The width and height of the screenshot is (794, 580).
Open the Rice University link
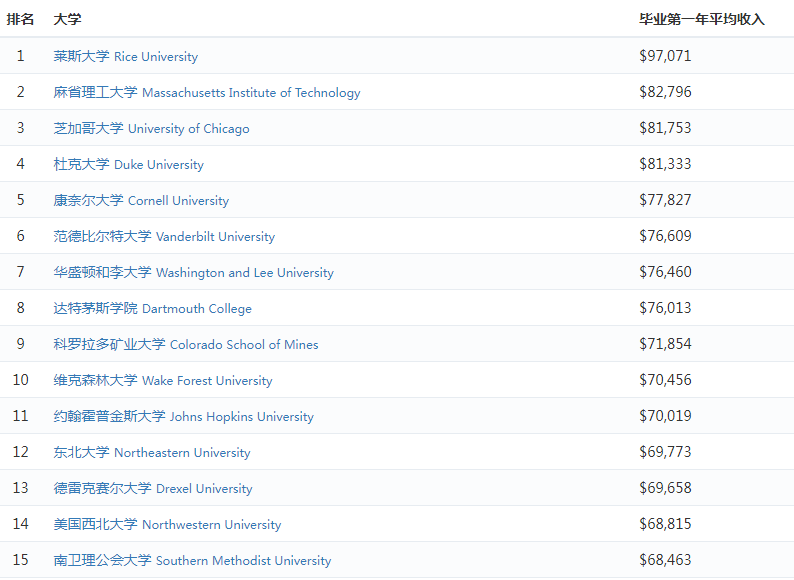(x=126, y=57)
